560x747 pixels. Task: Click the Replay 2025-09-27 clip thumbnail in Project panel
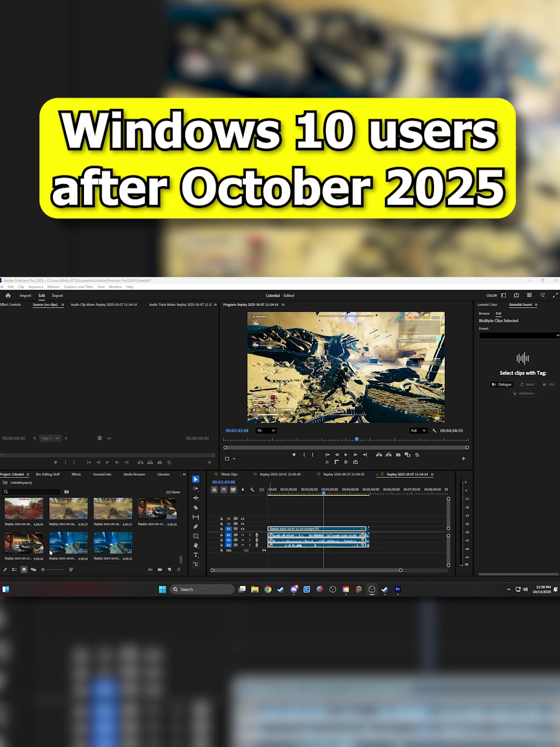(x=157, y=508)
